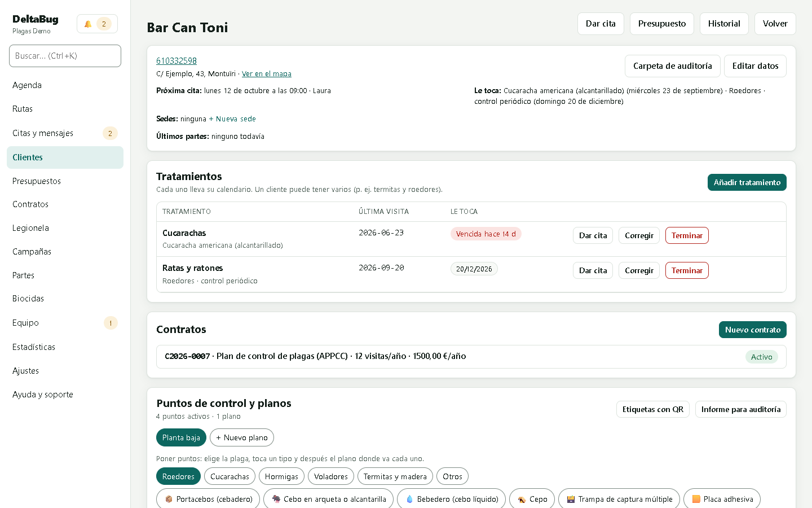Screen dimensions: 812x508
Task: Add a new plan with Nuevo plano
Action: (x=242, y=437)
